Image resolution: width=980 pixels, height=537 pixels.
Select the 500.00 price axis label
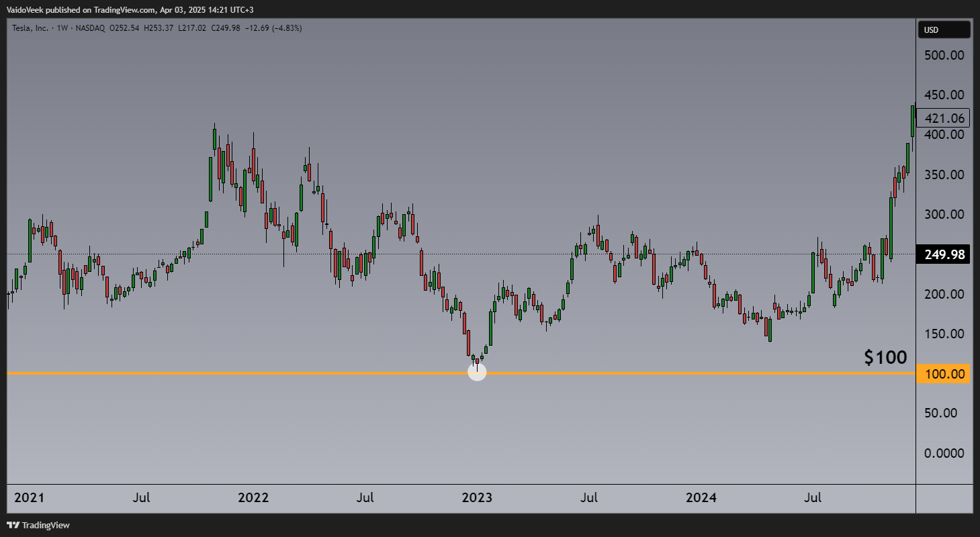[944, 54]
